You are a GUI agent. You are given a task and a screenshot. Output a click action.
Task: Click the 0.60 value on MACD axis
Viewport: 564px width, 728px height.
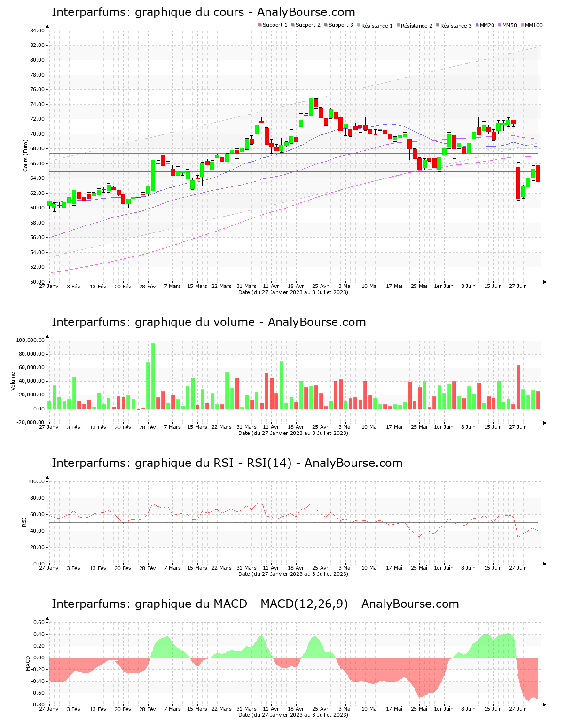(39, 622)
